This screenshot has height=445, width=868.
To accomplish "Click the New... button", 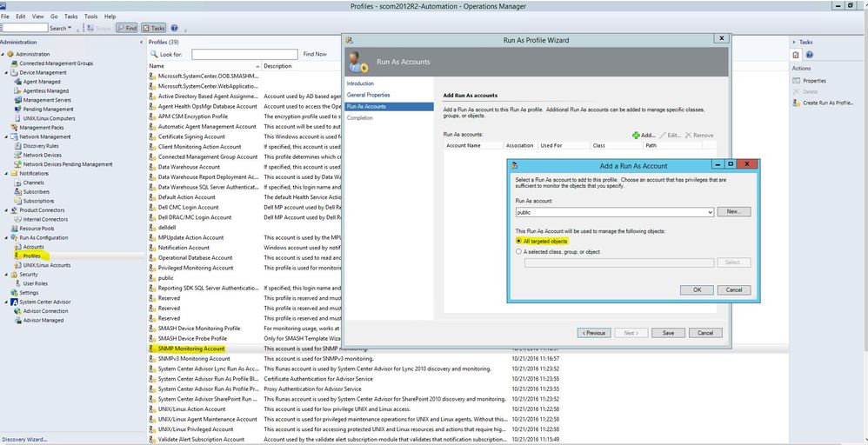I will click(x=734, y=212).
